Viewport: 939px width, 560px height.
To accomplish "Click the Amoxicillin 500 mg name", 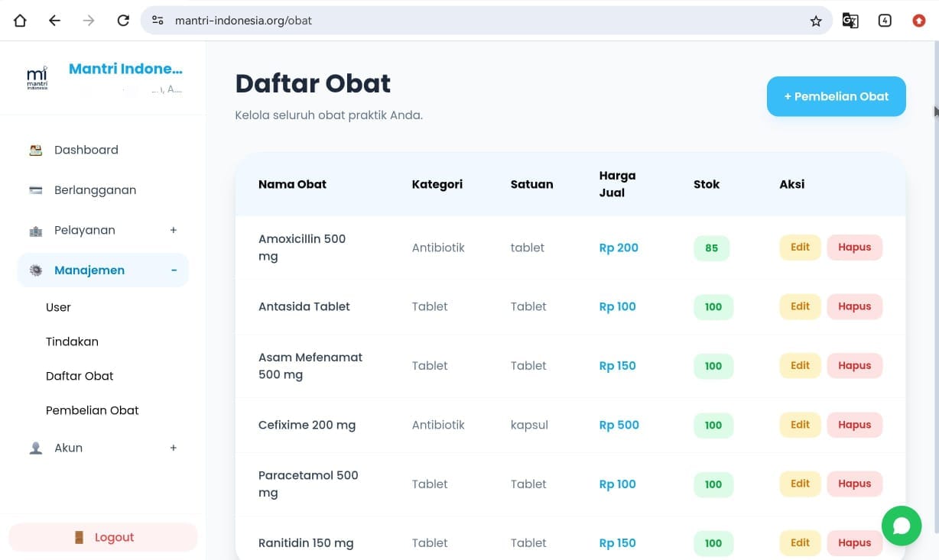I will coord(302,248).
